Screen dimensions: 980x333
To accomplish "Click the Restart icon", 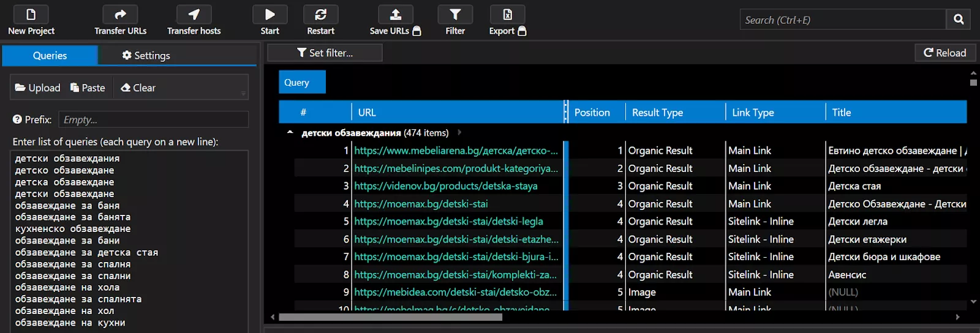I will 320,14.
